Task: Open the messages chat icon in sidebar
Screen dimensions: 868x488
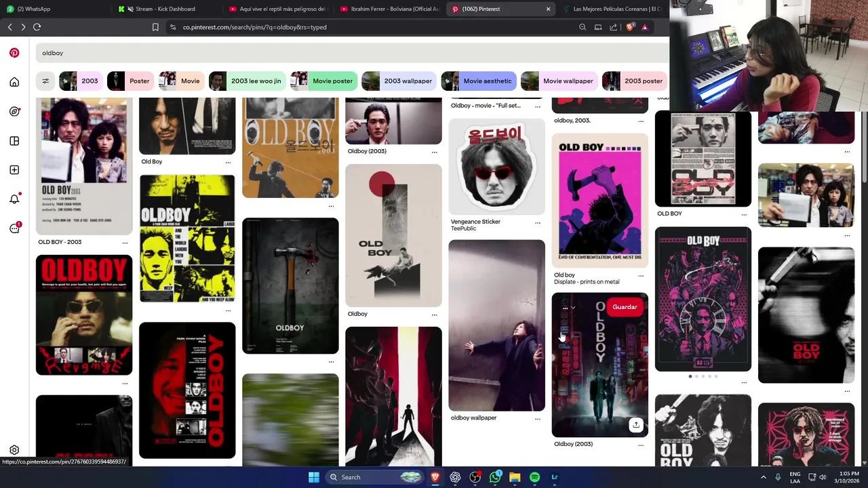Action: [x=14, y=228]
